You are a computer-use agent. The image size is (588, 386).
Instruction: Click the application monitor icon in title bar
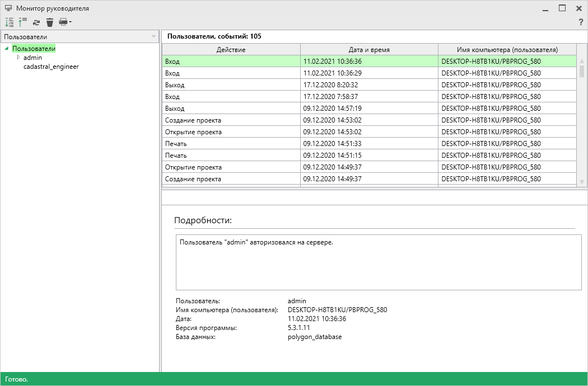coord(8,8)
